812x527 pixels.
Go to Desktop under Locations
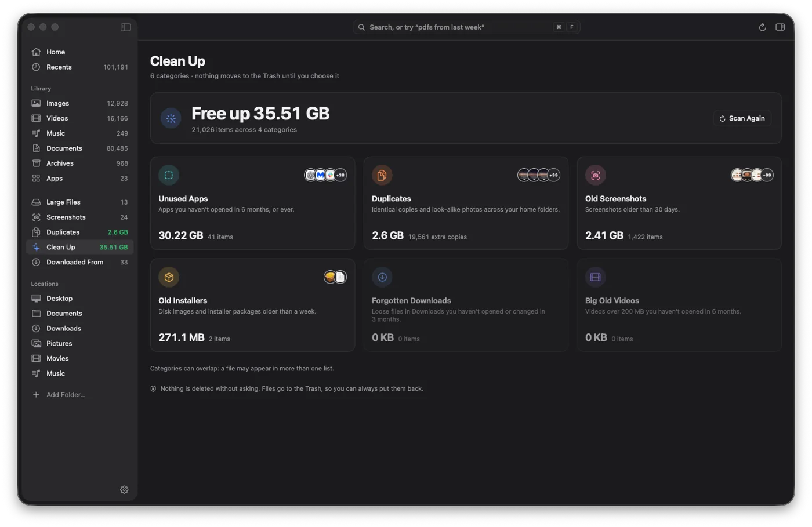click(x=79, y=299)
